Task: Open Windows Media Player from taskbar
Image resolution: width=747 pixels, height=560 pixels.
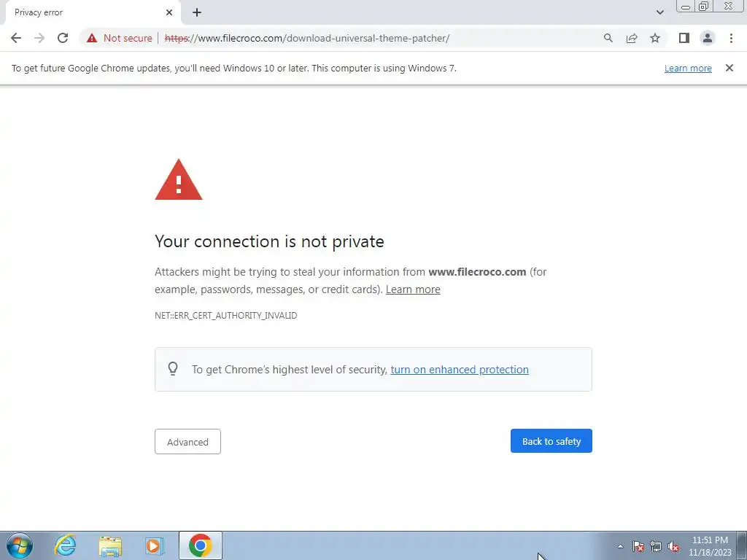Action: (154, 546)
